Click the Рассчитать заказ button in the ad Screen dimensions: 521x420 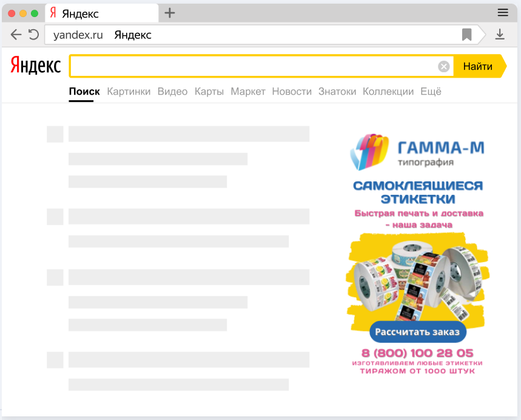417,331
